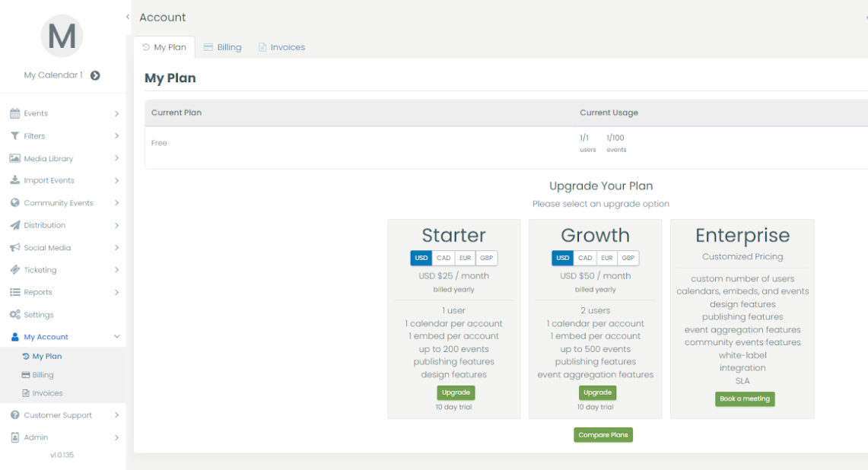Switch to the Billing tab
868x470 pixels.
[223, 47]
